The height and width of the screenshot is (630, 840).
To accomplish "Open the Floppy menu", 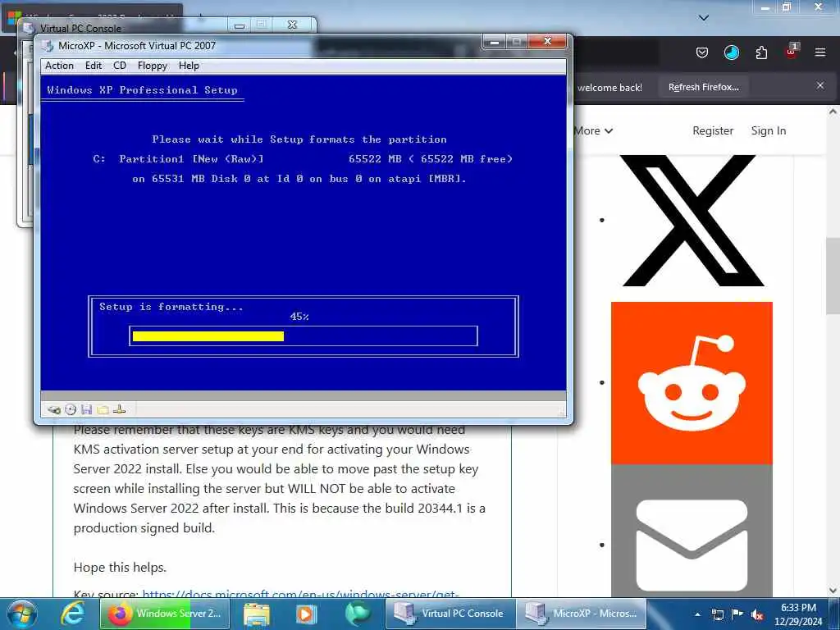I will 152,66.
